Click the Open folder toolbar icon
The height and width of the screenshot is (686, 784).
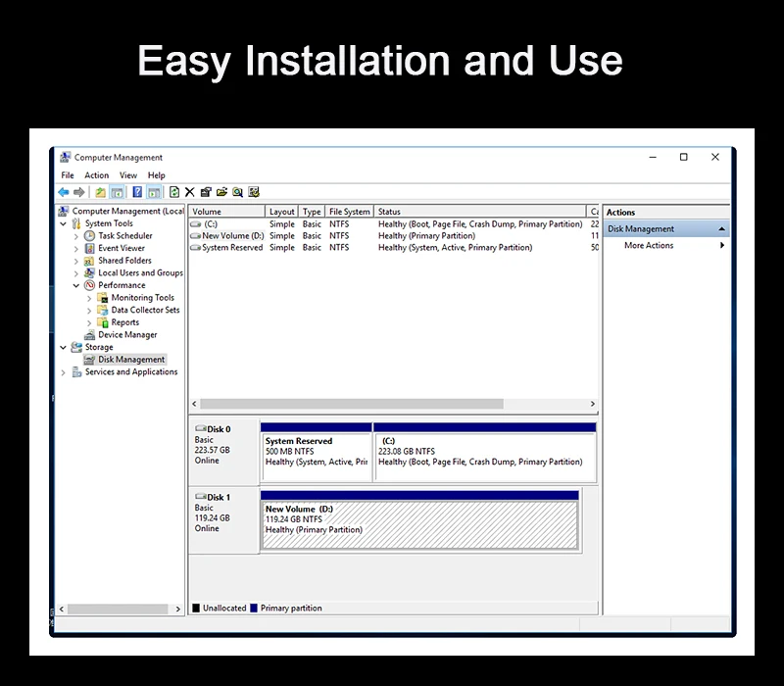pyautogui.click(x=221, y=192)
